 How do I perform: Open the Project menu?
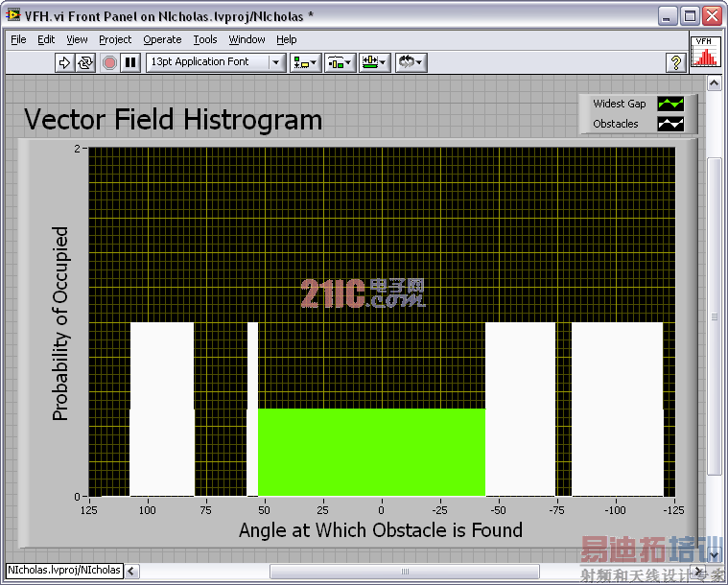coord(115,39)
